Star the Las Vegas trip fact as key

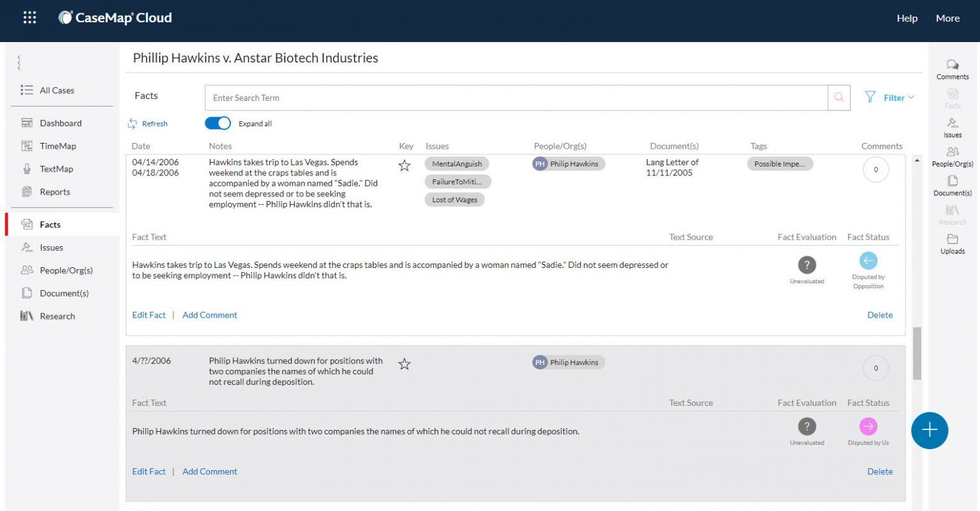404,166
